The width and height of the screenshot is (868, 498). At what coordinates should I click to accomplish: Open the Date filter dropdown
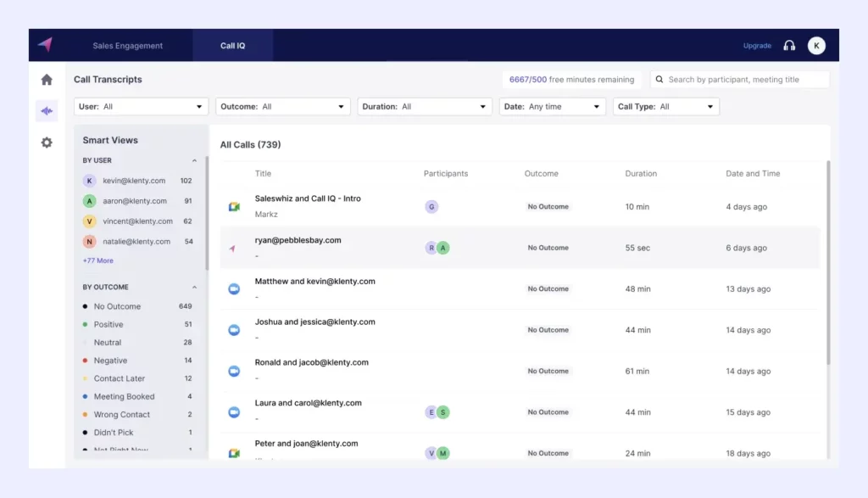552,107
